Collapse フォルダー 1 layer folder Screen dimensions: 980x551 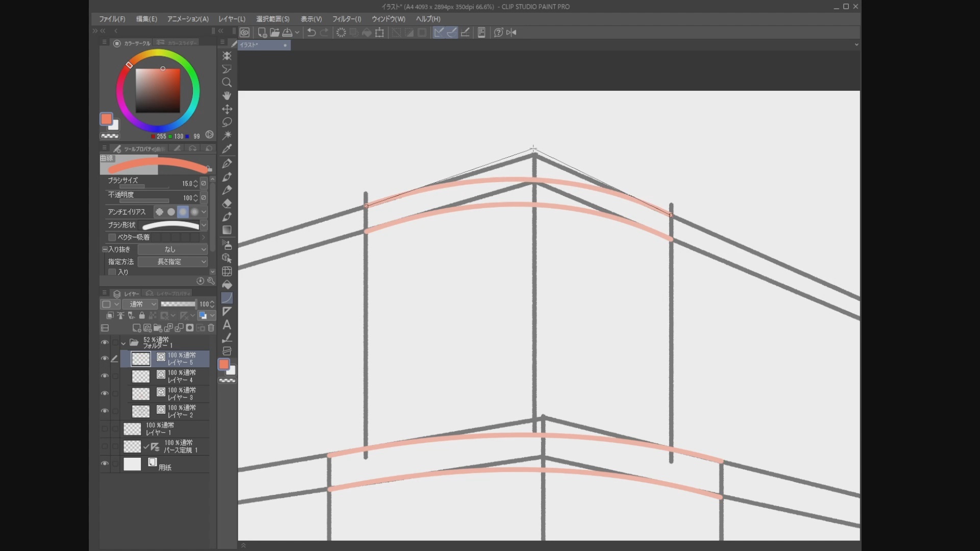(124, 343)
